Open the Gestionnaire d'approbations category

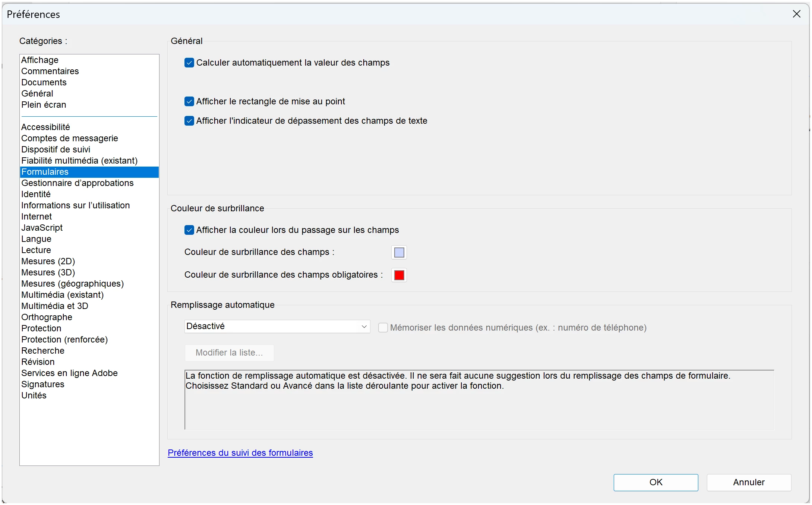(x=77, y=183)
